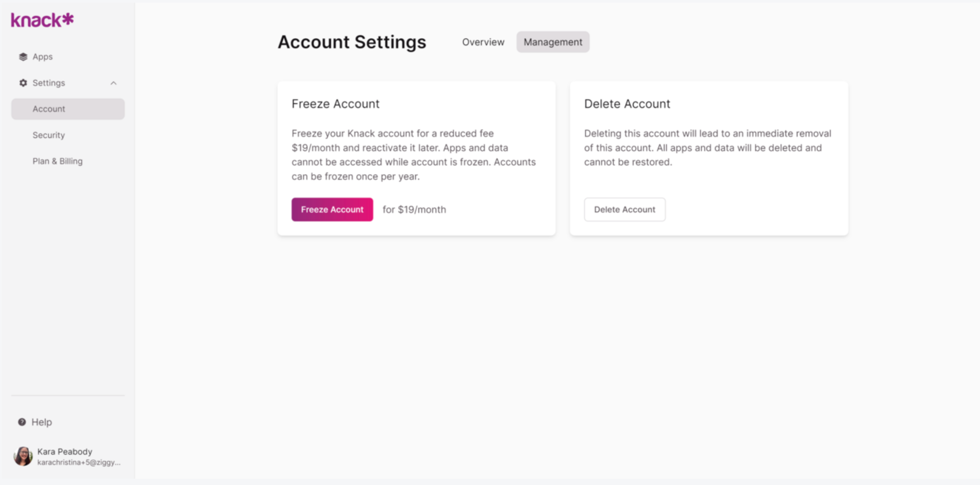Click the pink Freeze Account button

[x=332, y=209]
